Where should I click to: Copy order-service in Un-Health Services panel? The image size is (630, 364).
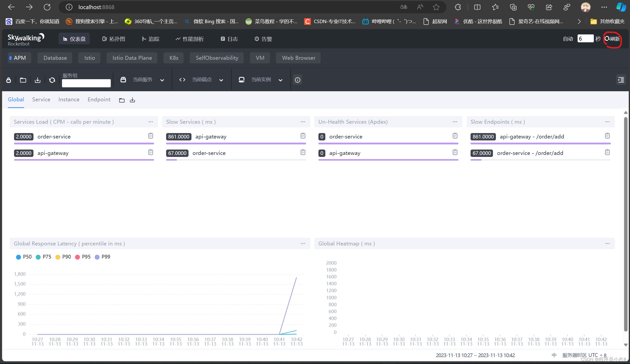[x=455, y=136]
